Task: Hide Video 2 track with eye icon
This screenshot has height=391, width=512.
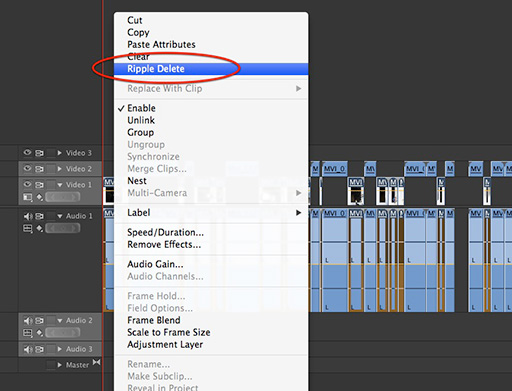Action: (x=27, y=168)
